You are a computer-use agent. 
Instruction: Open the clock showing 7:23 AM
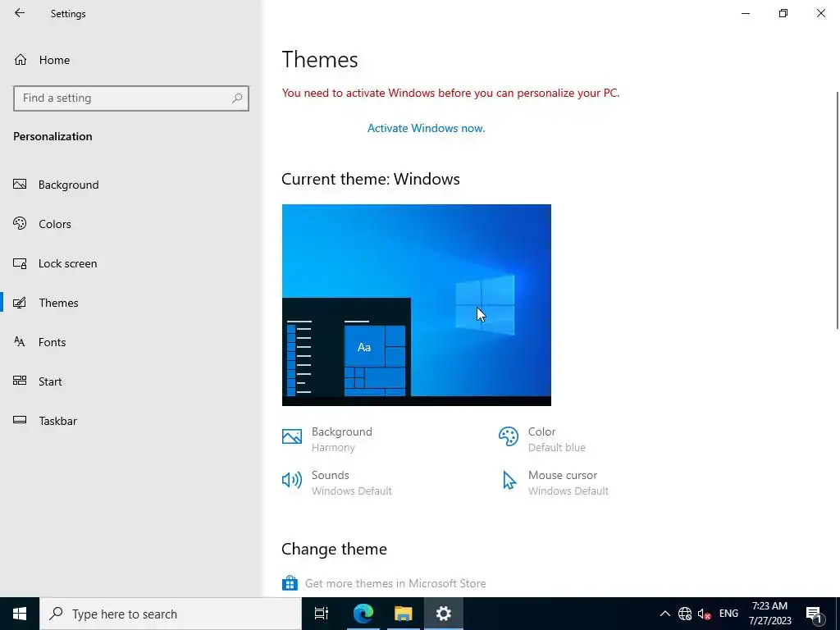point(769,614)
